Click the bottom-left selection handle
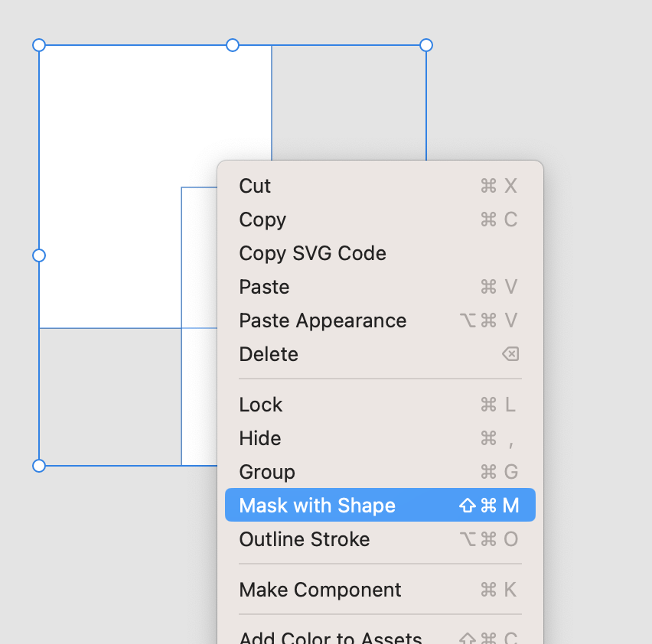 [x=39, y=465]
